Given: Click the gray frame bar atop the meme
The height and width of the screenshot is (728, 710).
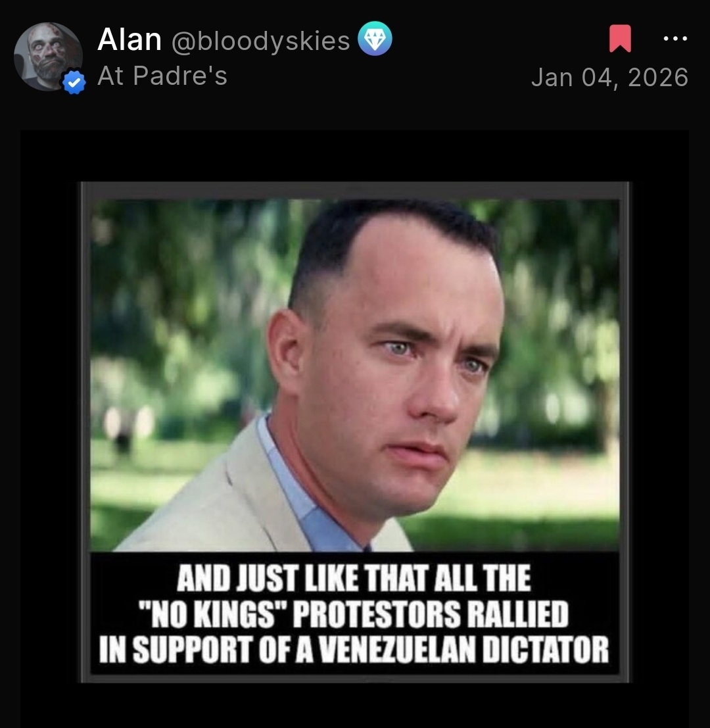Looking at the screenshot, I should [355, 191].
